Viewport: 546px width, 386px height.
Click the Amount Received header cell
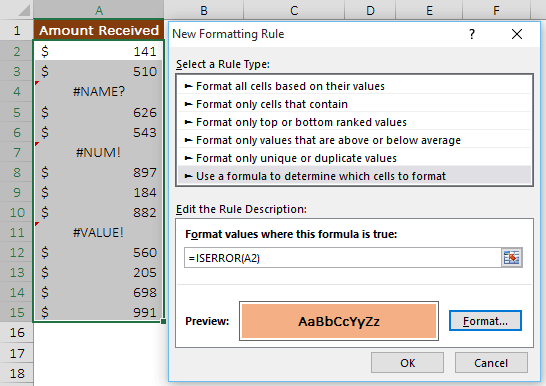click(99, 30)
